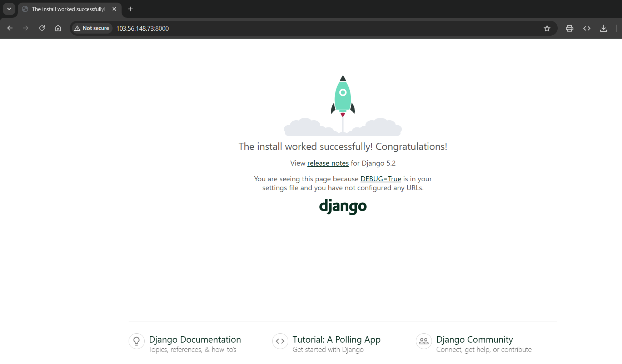Open the Django Community link
The height and width of the screenshot is (364, 622).
(x=474, y=339)
